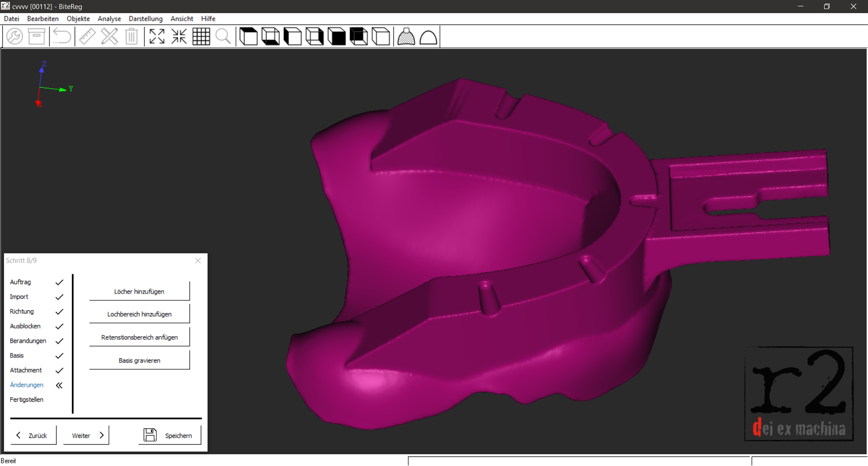Screen dimensions: 868x466
Task: Click Lochbereich hinzufügen button
Action: coord(139,314)
